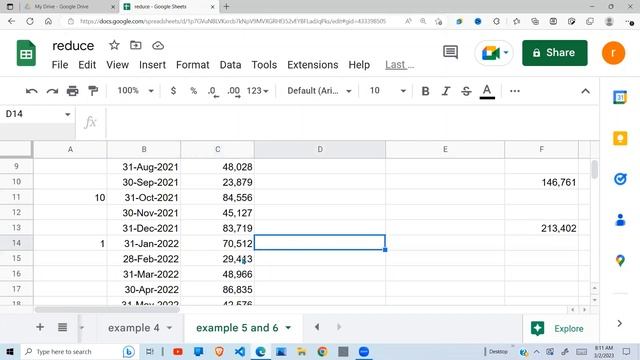Viewport: 640px width, 360px height.
Task: Click the Undo icon in toolbar
Action: 31,91
